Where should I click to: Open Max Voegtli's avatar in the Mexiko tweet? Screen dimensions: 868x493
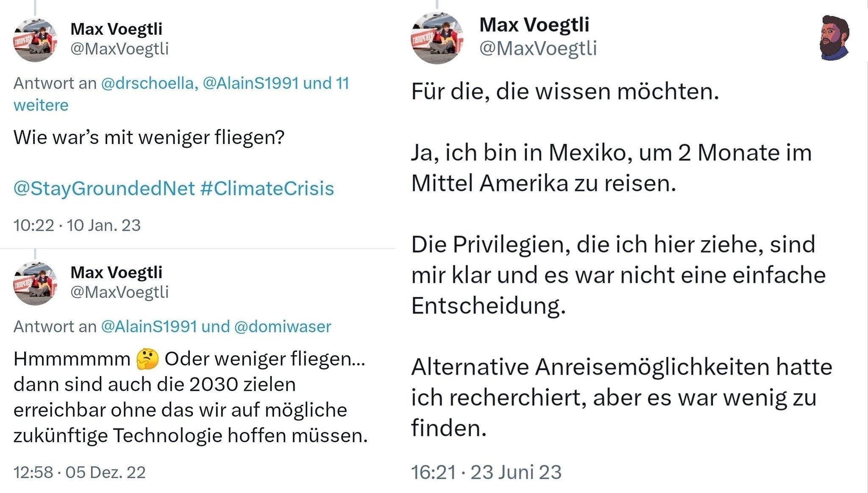[x=437, y=38]
